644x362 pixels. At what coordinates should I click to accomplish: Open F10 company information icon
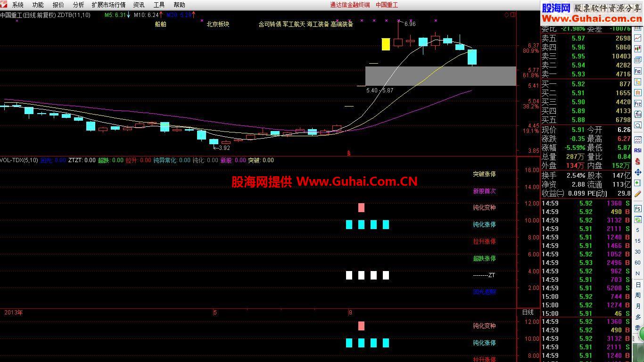tap(638, 71)
